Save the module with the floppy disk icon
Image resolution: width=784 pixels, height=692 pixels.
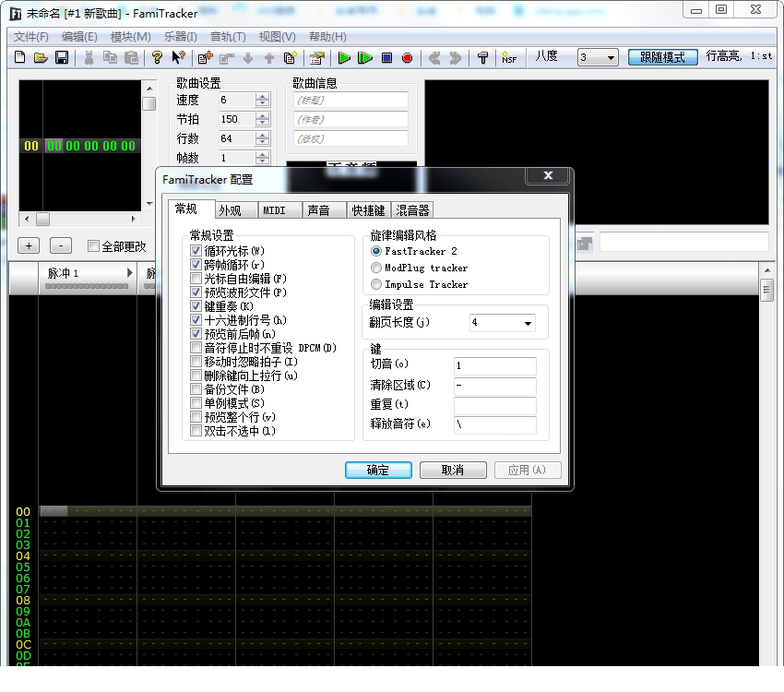[62, 57]
